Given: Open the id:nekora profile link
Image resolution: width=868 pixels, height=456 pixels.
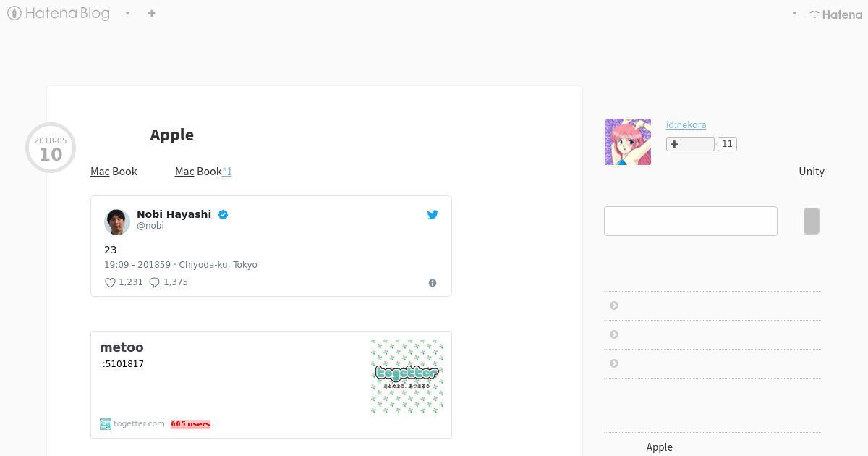Looking at the screenshot, I should coord(686,124).
